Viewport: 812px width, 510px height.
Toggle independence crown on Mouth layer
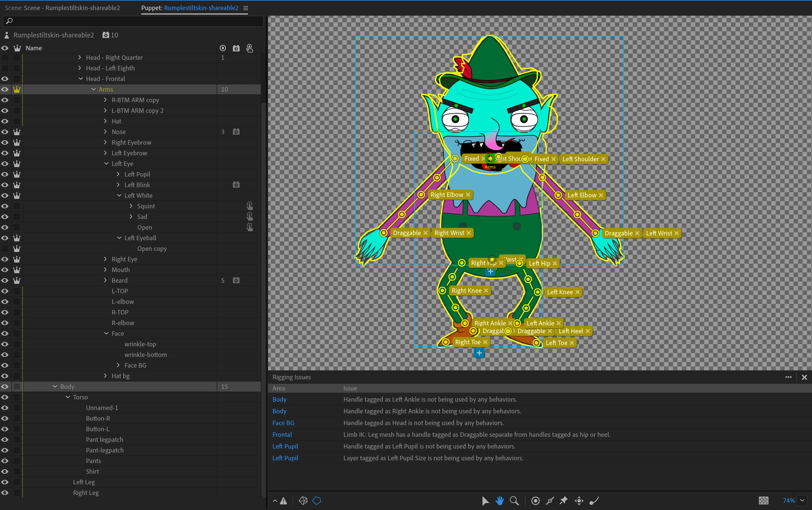[x=16, y=270]
